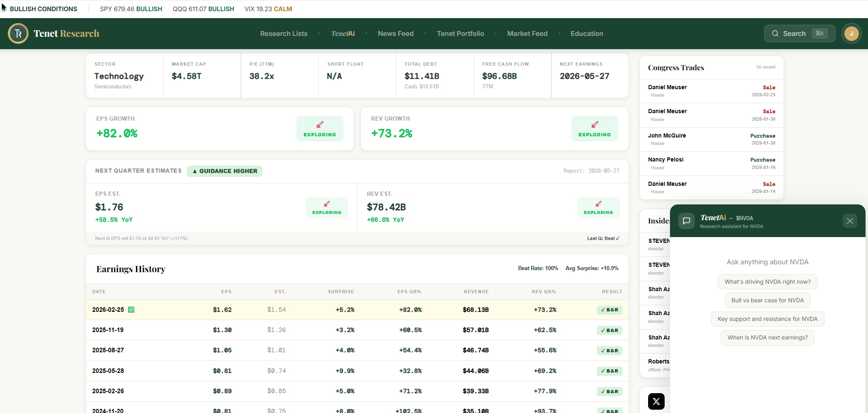This screenshot has height=413, width=868.
Task: Click B&R result badge for 2025-08-27
Action: (609, 351)
